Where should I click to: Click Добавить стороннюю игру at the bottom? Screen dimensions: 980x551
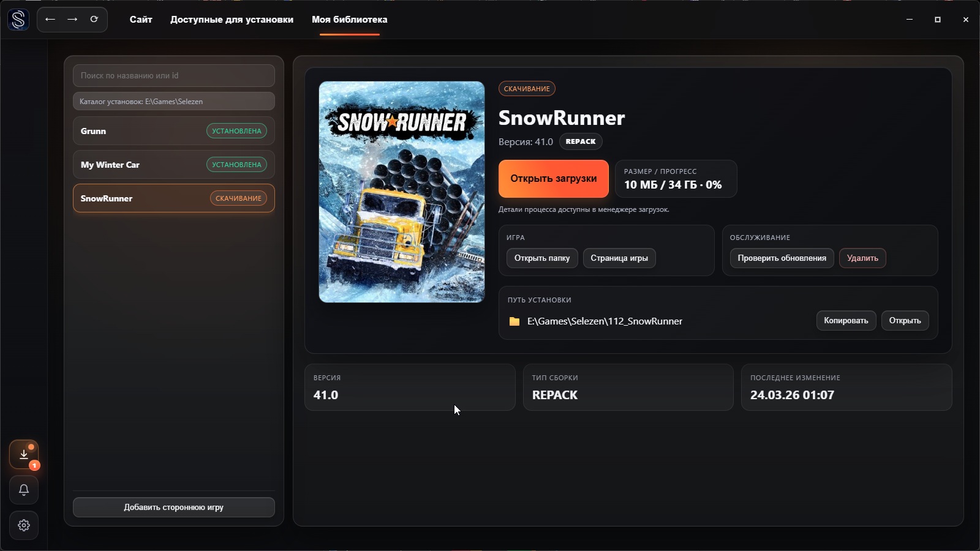(173, 507)
